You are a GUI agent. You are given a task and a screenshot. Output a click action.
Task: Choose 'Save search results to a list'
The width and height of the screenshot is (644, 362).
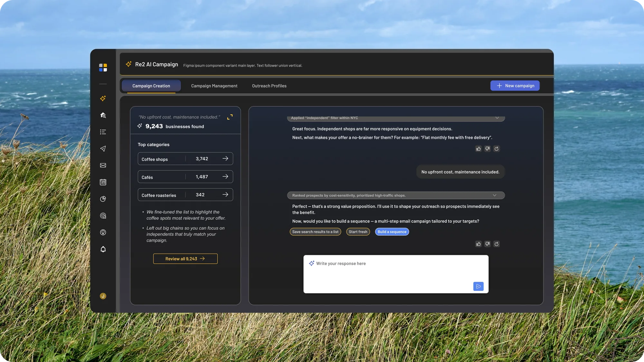pyautogui.click(x=315, y=232)
